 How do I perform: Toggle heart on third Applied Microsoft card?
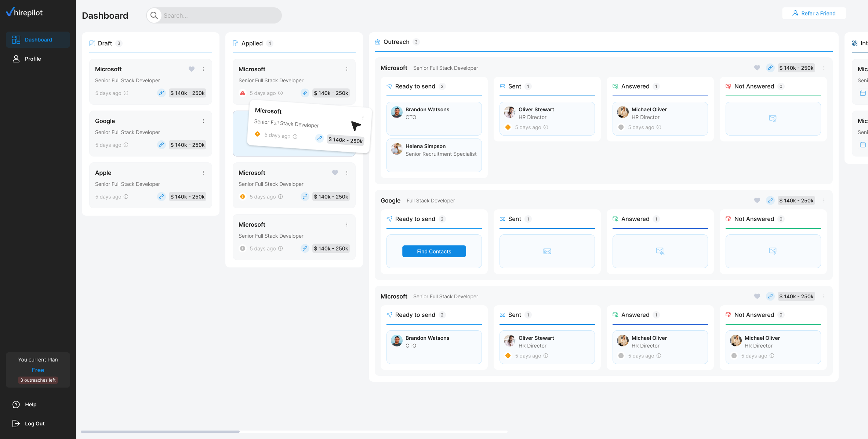(x=335, y=173)
